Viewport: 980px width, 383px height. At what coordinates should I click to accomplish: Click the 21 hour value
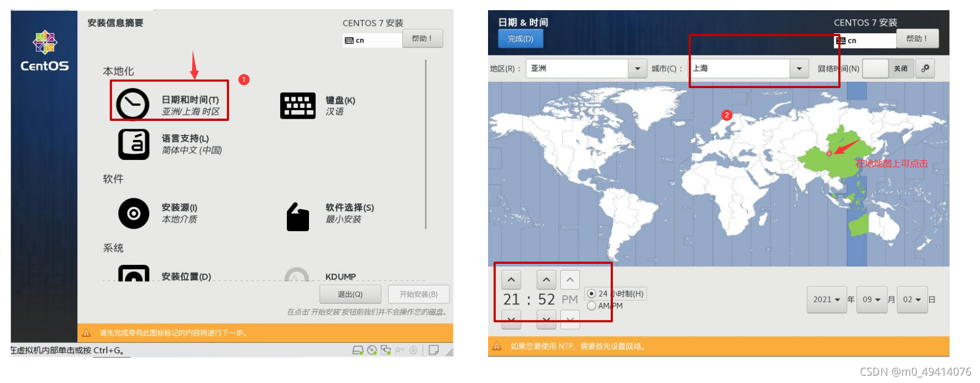click(x=512, y=299)
